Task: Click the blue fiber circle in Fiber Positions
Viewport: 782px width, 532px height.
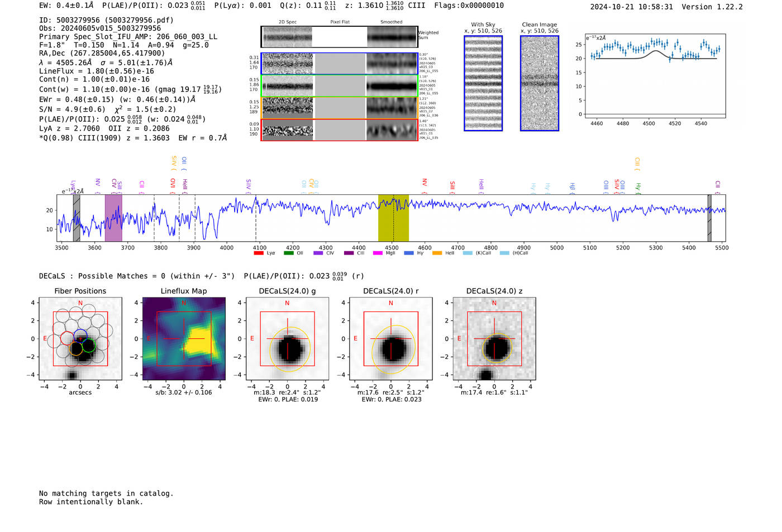Action: tap(80, 337)
